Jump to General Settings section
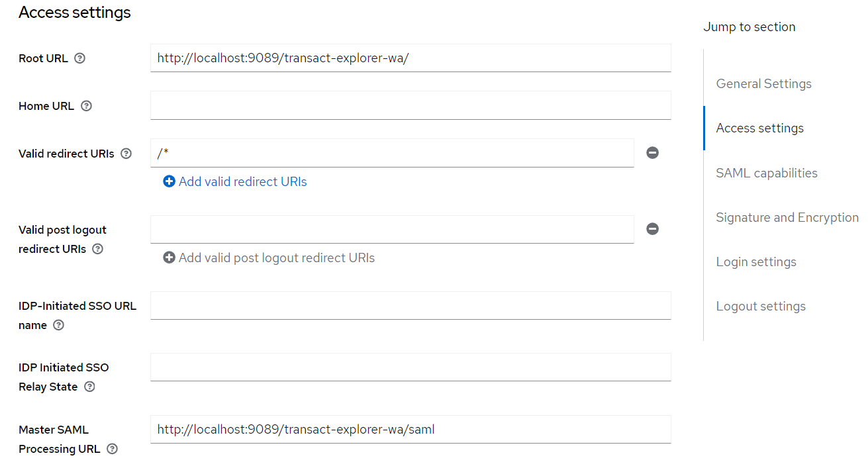868x476 pixels. 763,83
